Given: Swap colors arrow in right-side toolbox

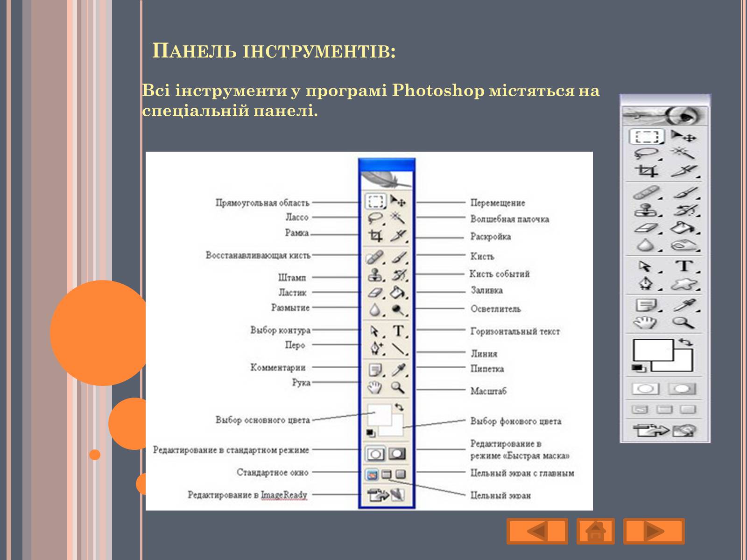Looking at the screenshot, I should (685, 343).
